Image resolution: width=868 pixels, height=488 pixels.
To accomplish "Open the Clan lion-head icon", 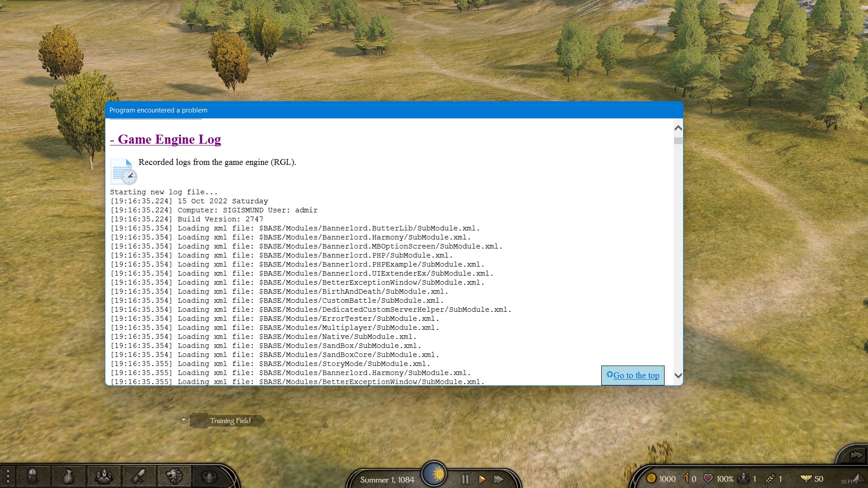I will 174,476.
